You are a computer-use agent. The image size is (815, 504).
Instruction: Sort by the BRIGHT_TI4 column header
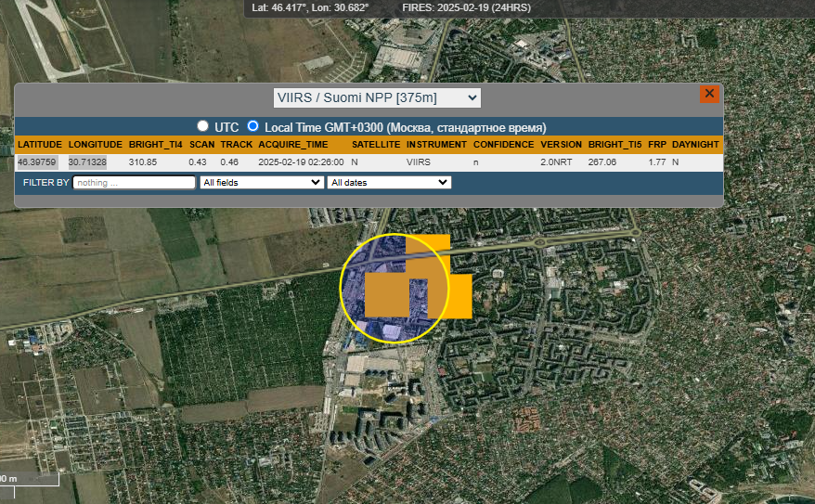[155, 145]
